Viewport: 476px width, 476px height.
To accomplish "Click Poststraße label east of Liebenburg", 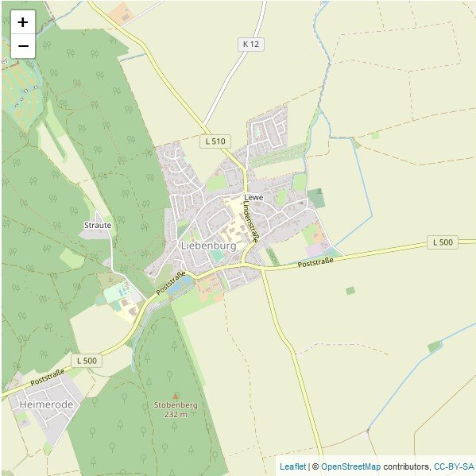I will tap(315, 262).
